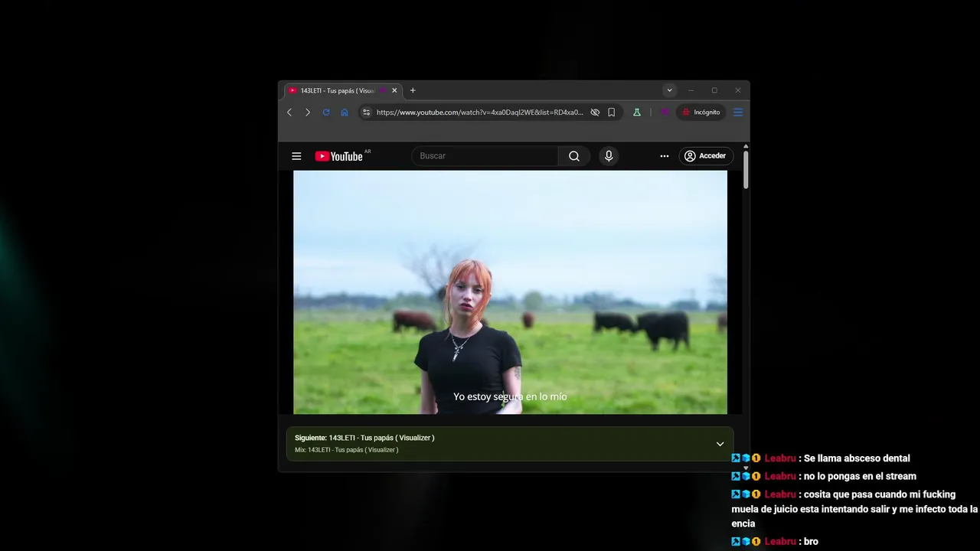Click the 'bro' chat message text
The width and height of the screenshot is (980, 551).
pos(811,542)
